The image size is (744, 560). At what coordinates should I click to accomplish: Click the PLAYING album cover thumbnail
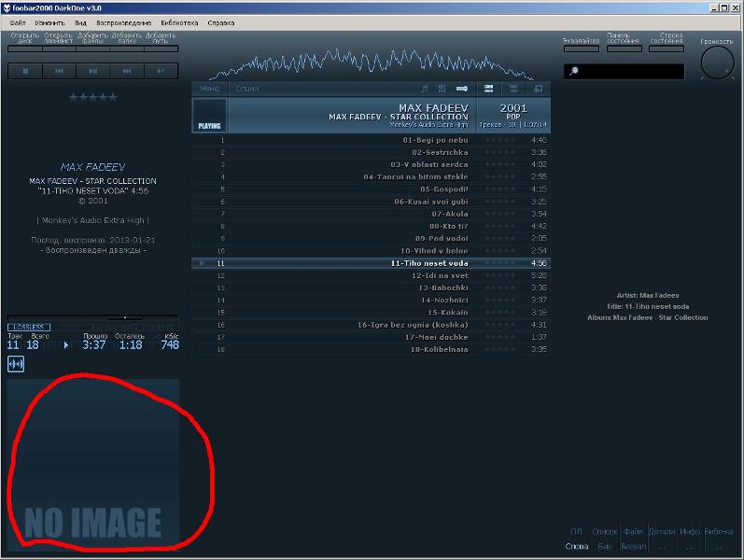click(x=210, y=116)
